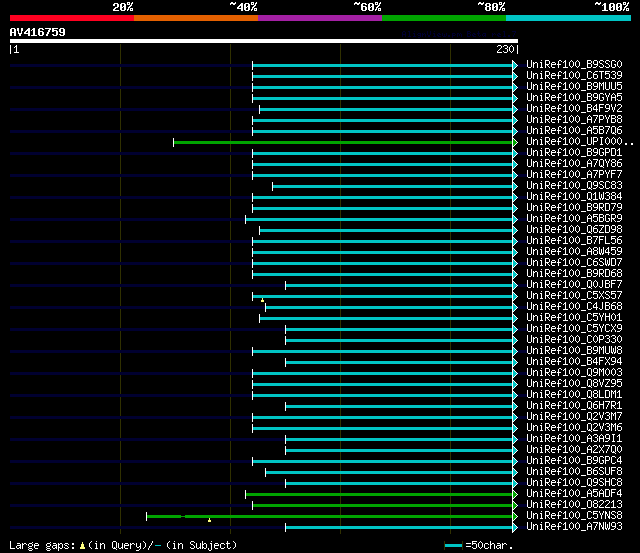Select UniRef100_A7QY86 hit name

click(574, 164)
